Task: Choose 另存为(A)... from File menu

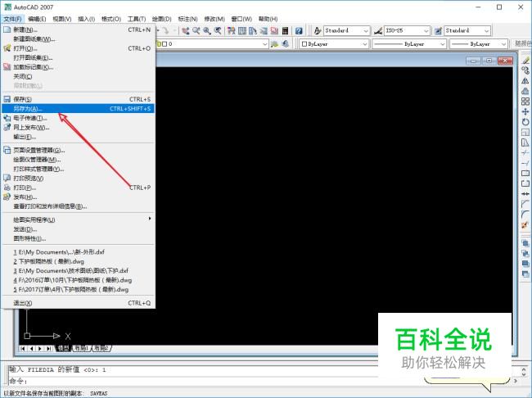Action: tap(78, 109)
